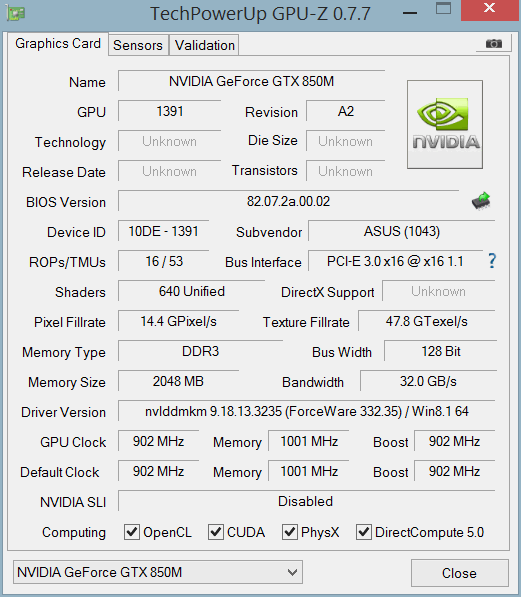
Task: Switch to the Sensors tab
Action: pos(138,45)
